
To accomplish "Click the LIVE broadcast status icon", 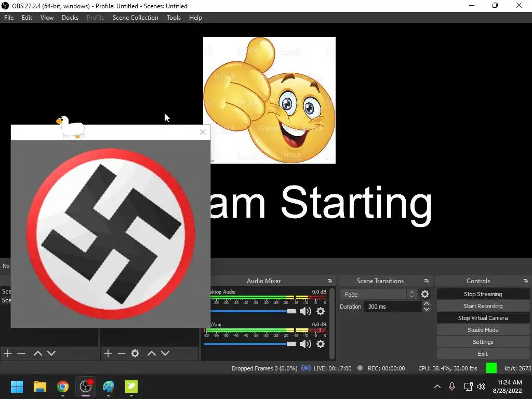I will (305, 368).
